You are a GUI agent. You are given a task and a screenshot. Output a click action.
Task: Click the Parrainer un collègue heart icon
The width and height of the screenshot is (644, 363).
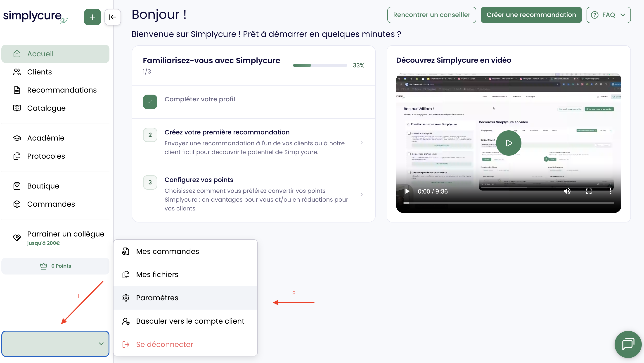(17, 237)
